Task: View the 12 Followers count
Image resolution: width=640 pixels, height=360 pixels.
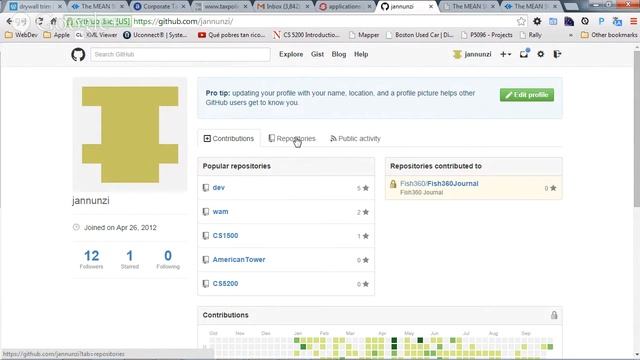Action: coord(91,259)
